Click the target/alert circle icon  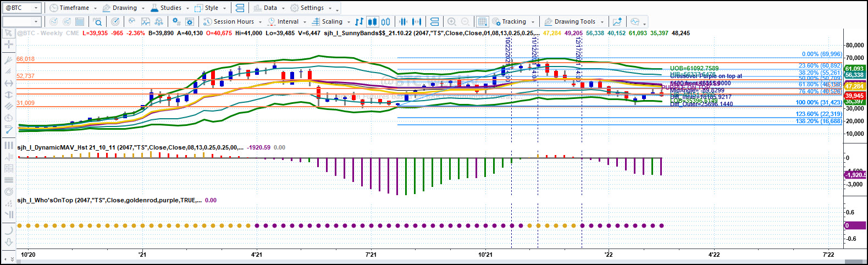115,21
